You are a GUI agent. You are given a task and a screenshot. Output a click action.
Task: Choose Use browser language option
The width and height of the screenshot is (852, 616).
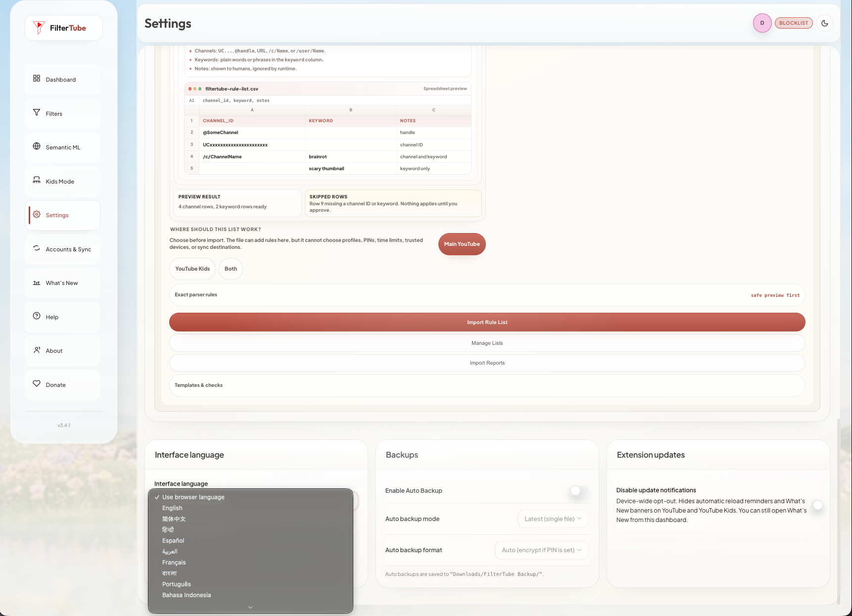point(250,497)
